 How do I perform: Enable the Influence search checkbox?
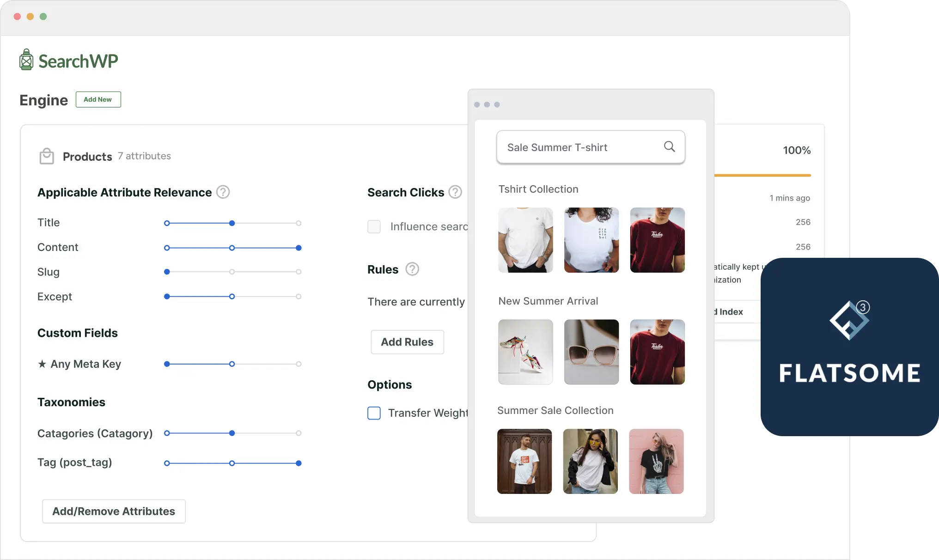pos(374,226)
